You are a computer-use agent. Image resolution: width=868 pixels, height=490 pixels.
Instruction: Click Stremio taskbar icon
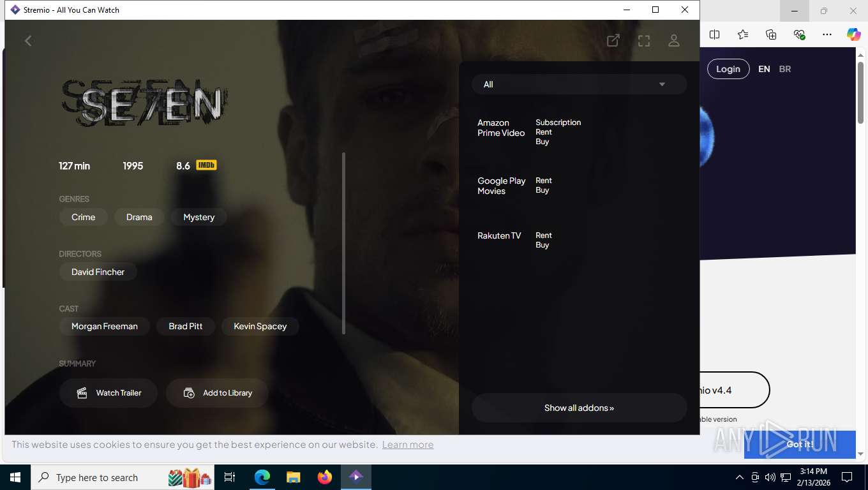coord(356,477)
